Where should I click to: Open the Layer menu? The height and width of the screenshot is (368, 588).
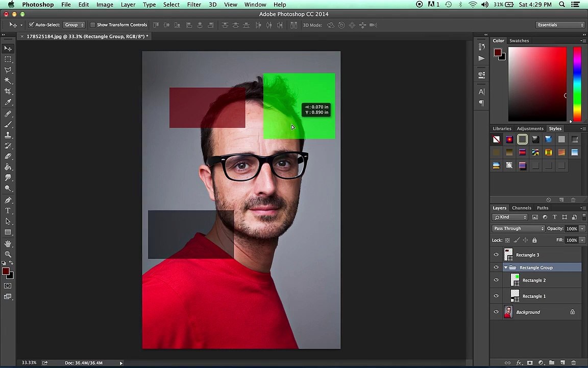128,5
